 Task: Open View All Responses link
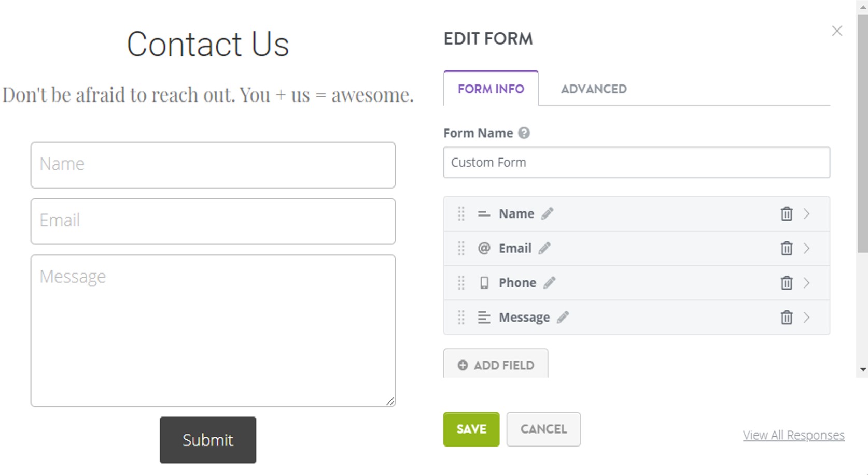point(793,435)
